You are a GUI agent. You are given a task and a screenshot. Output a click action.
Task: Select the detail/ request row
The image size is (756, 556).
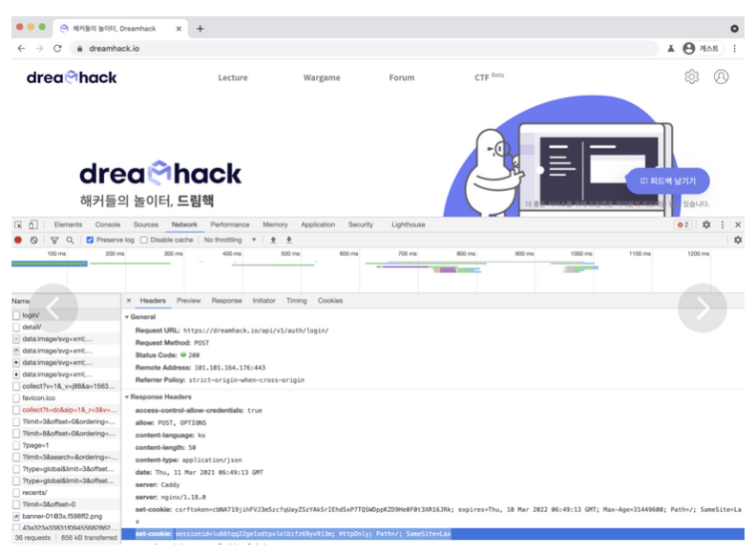pyautogui.click(x=66, y=328)
